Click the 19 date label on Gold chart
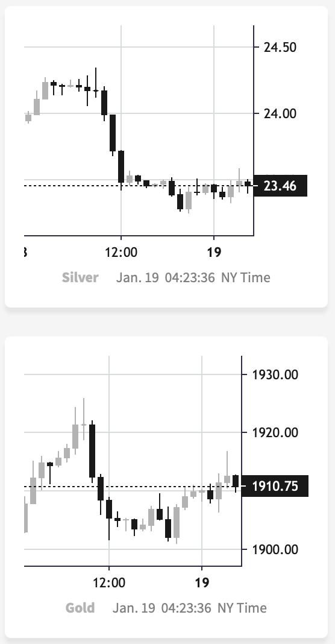 (x=202, y=582)
